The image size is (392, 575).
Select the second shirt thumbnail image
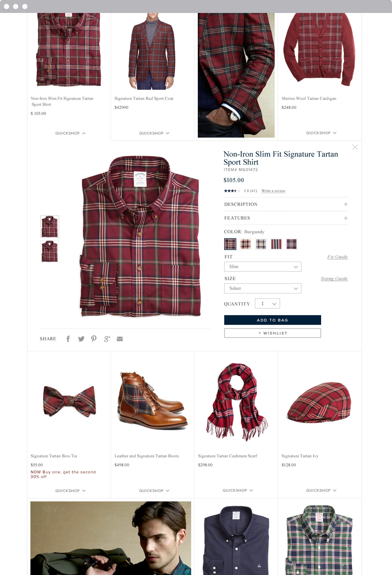pyautogui.click(x=50, y=251)
